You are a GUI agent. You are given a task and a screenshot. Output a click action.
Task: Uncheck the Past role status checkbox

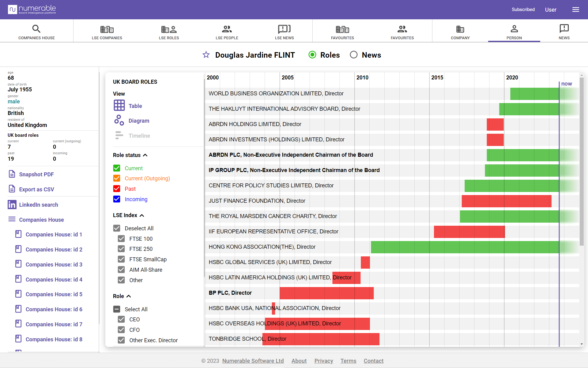pos(117,189)
